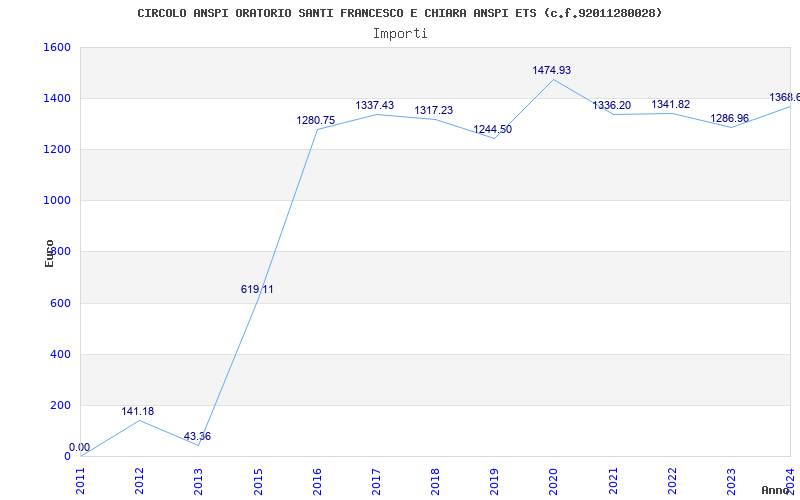
Task: Select the 2017 year axis label
Action: [x=377, y=481]
